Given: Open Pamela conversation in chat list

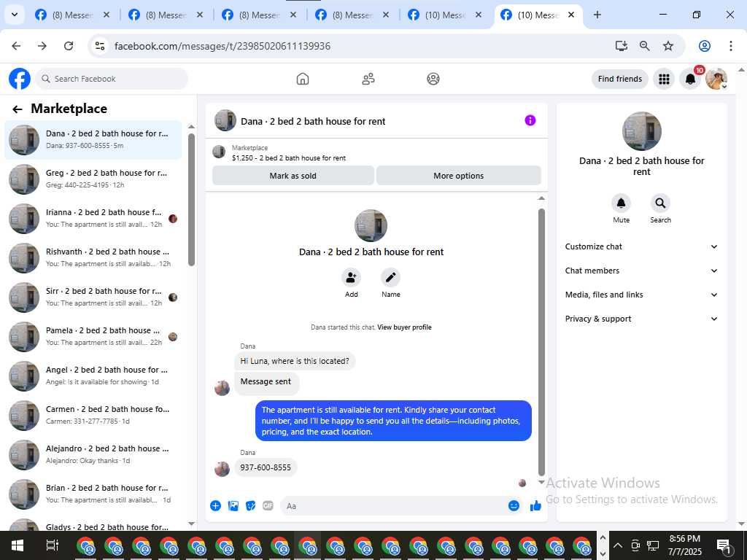Looking at the screenshot, I should click(x=93, y=337).
